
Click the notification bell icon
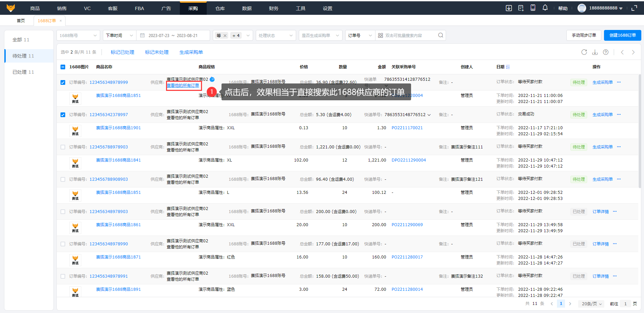coord(545,8)
